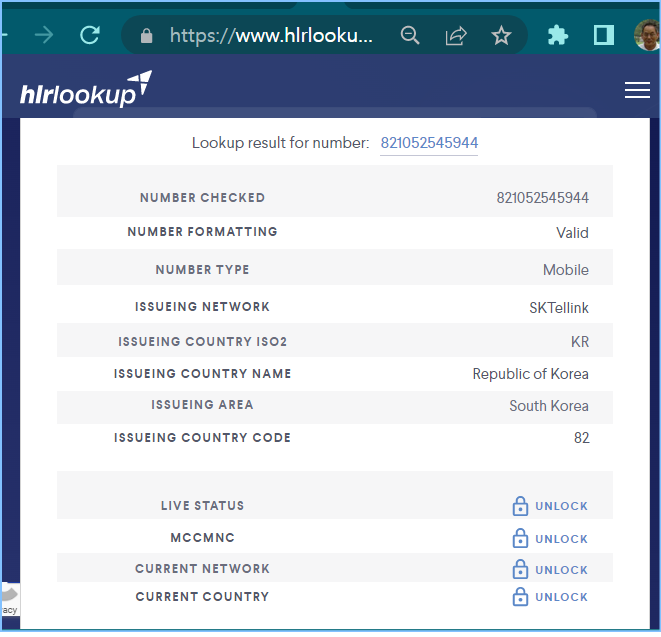
Task: Click the looked-up number 821052545944 link
Action: [429, 143]
